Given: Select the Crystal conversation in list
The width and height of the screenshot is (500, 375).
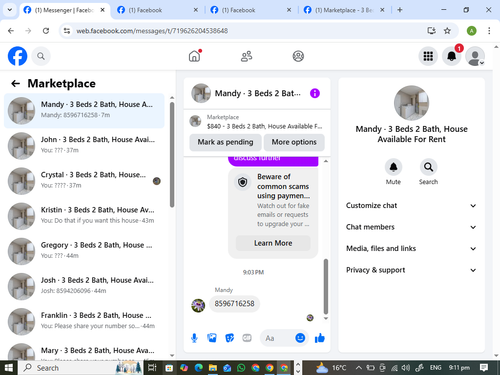Looking at the screenshot, I should tap(84, 181).
